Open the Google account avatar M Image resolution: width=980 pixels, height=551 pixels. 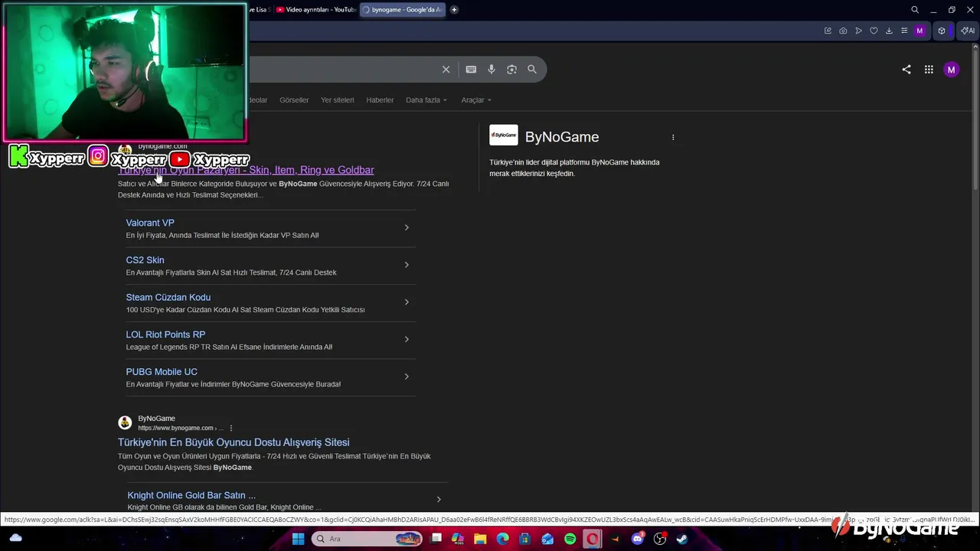tap(951, 70)
